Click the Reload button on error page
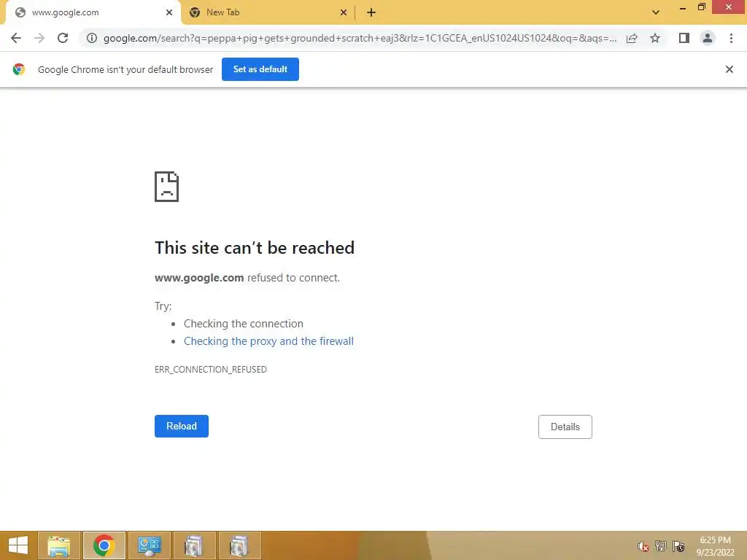The image size is (747, 560). point(182,426)
